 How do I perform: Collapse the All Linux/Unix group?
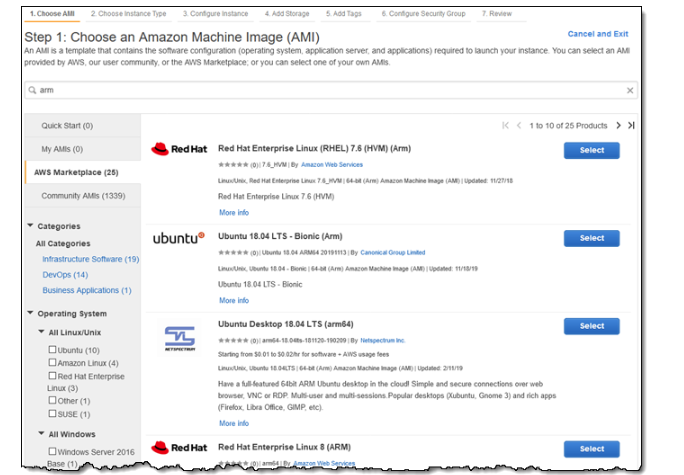(x=41, y=331)
